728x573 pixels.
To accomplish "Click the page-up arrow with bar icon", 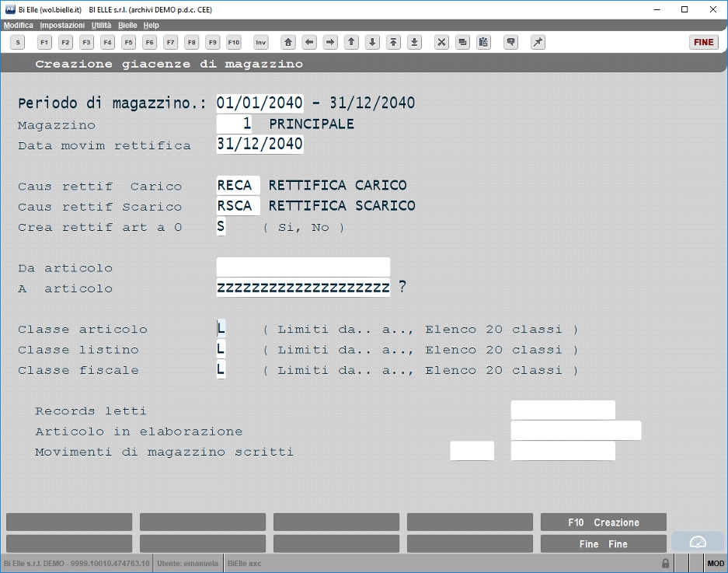I will (393, 42).
